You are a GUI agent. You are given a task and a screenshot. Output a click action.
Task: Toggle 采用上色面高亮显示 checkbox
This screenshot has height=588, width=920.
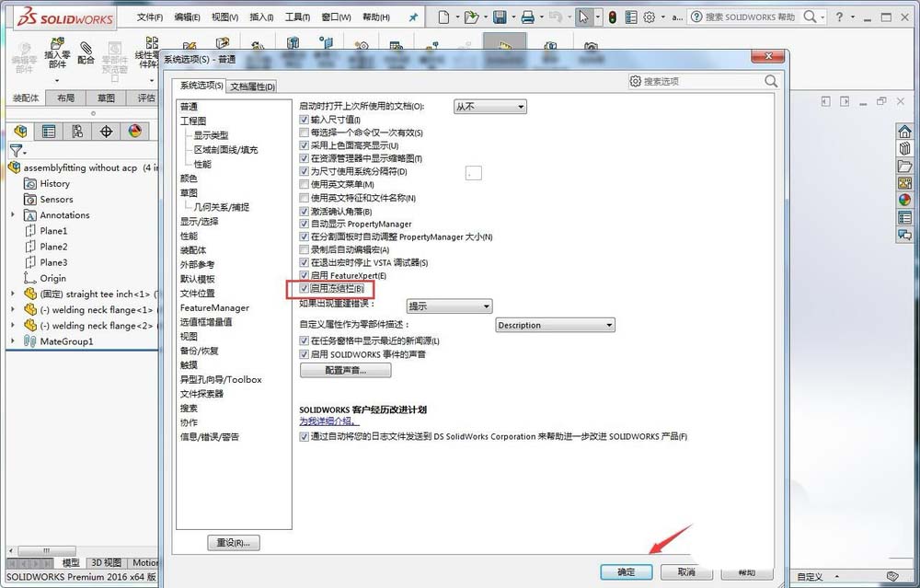coord(304,145)
